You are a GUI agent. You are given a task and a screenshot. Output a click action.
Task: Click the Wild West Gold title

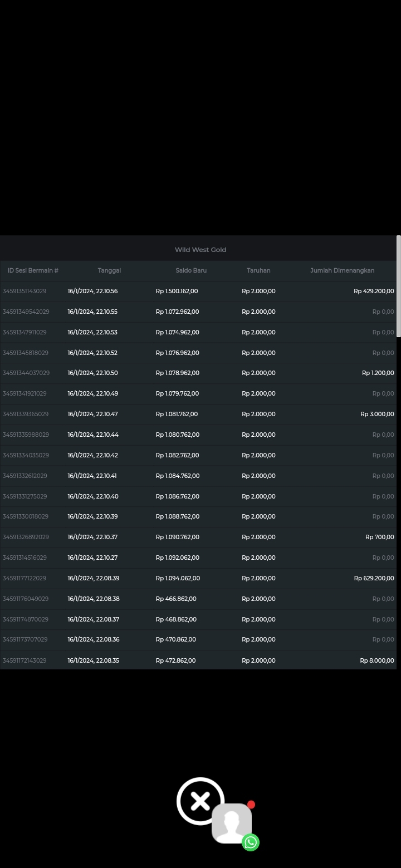pyautogui.click(x=200, y=250)
